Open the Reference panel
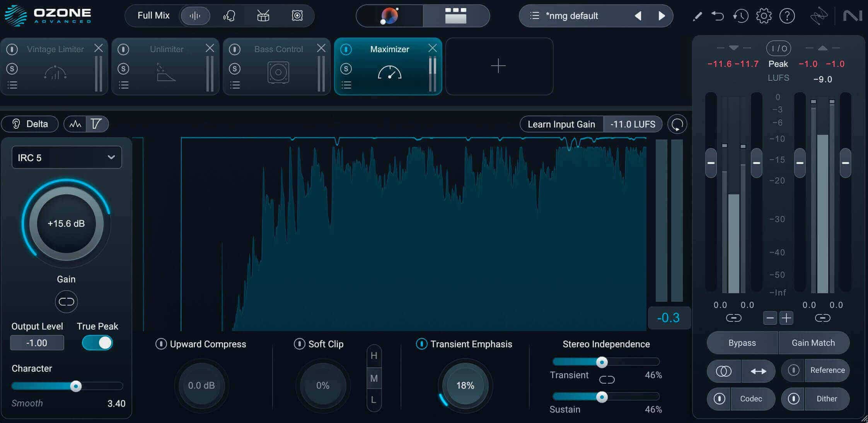 pyautogui.click(x=827, y=370)
